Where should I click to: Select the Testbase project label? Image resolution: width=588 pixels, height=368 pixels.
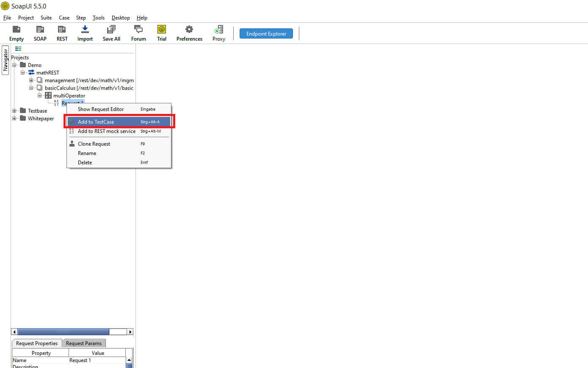pos(37,111)
